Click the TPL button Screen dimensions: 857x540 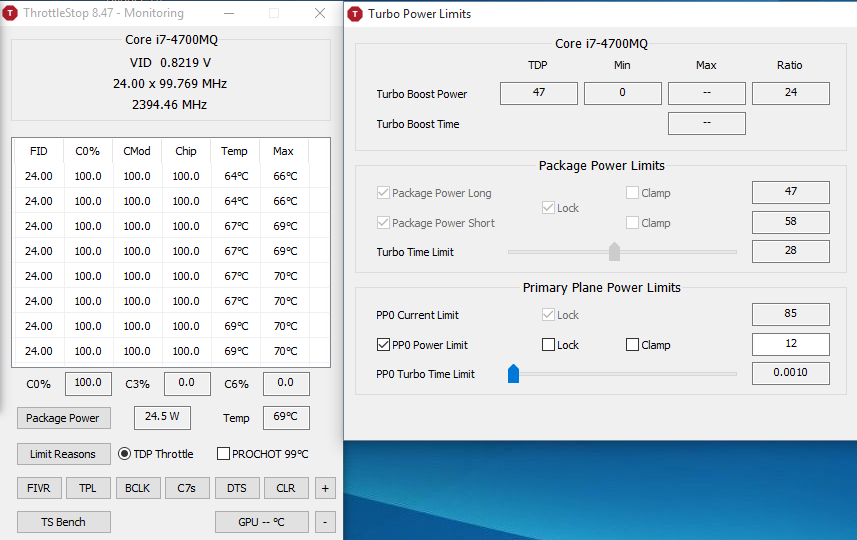(88, 488)
